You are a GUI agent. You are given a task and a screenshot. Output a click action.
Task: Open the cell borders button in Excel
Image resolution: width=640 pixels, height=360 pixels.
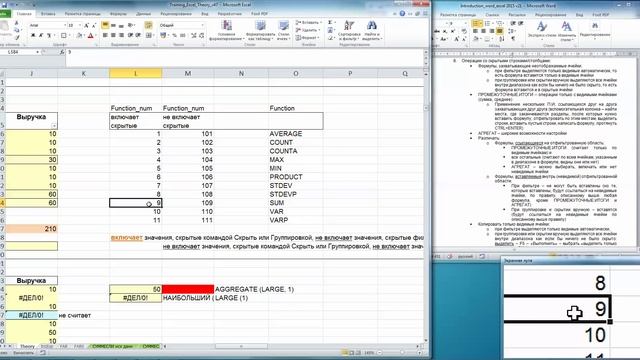63,36
